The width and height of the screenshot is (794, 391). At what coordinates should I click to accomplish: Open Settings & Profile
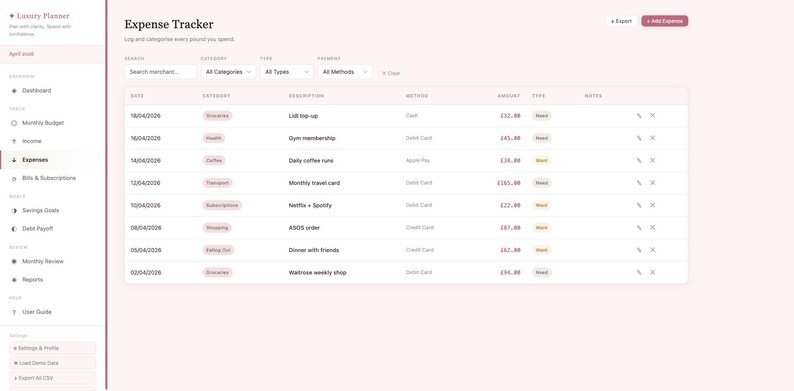(53, 348)
